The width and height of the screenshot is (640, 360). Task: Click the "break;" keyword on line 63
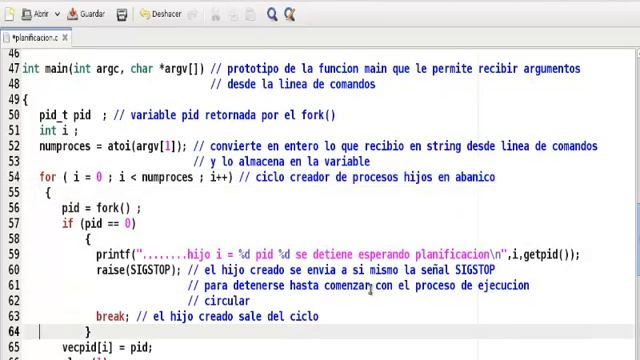[112, 317]
